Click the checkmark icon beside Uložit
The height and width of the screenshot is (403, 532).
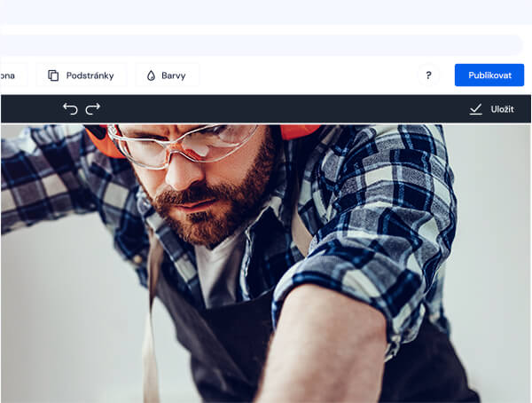(476, 108)
